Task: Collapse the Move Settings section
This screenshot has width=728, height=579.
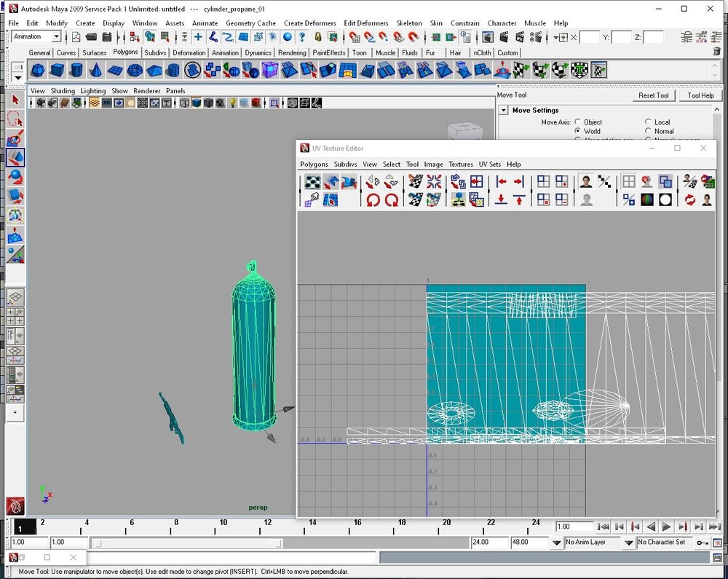Action: [503, 111]
